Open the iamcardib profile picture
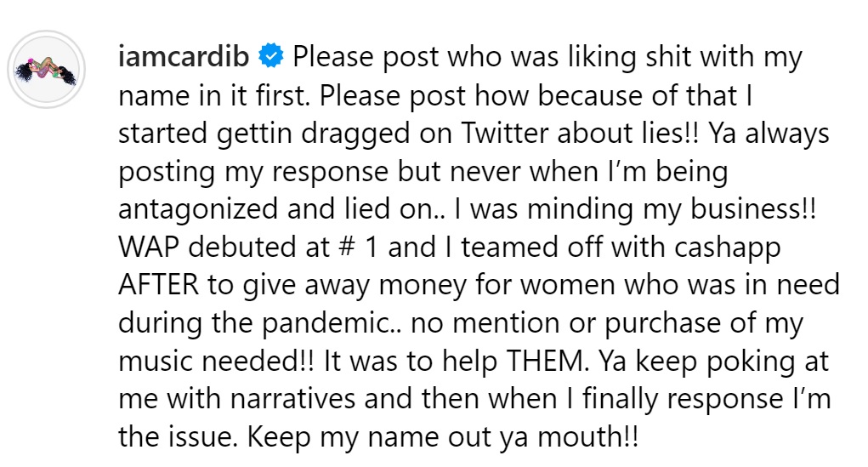Viewport: 868px width, 467px height. coord(47,70)
